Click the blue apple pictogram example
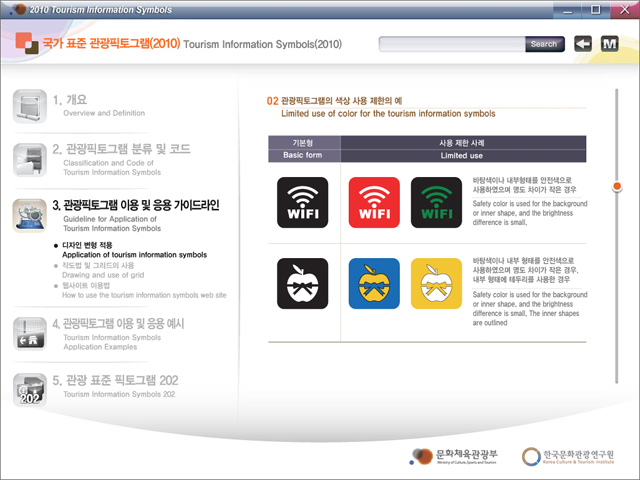640x480 pixels. tap(374, 283)
